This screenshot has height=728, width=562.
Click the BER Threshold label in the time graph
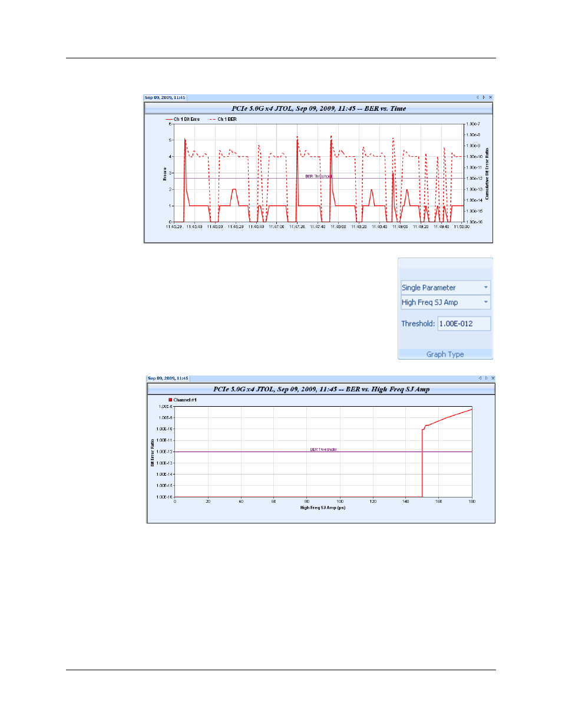coord(319,176)
